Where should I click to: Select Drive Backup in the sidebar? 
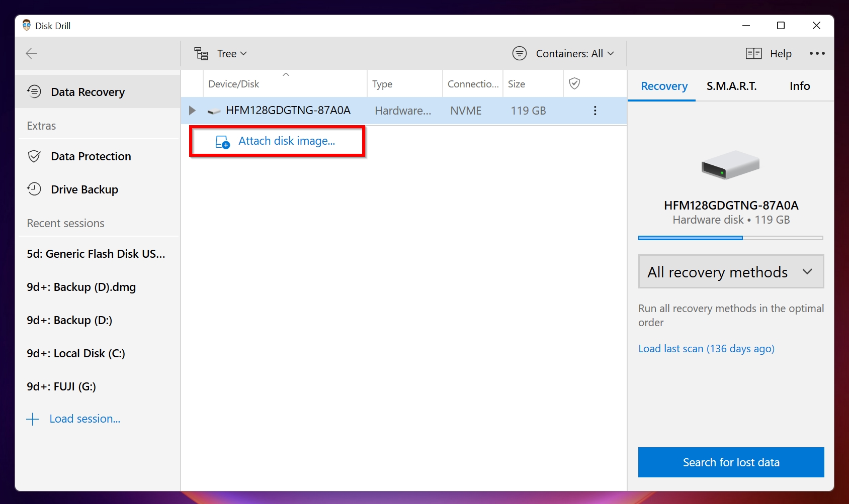[x=98, y=189]
